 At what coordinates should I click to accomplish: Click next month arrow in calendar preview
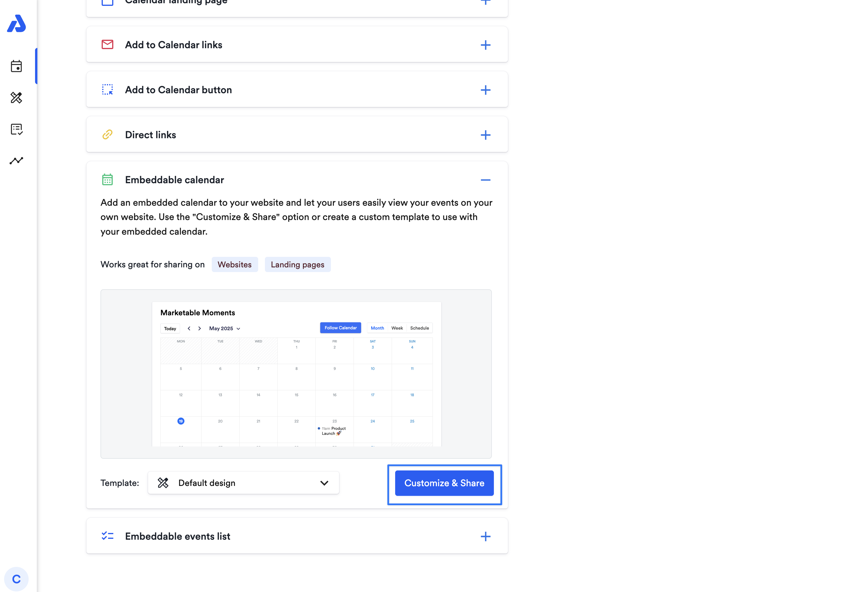pyautogui.click(x=199, y=328)
